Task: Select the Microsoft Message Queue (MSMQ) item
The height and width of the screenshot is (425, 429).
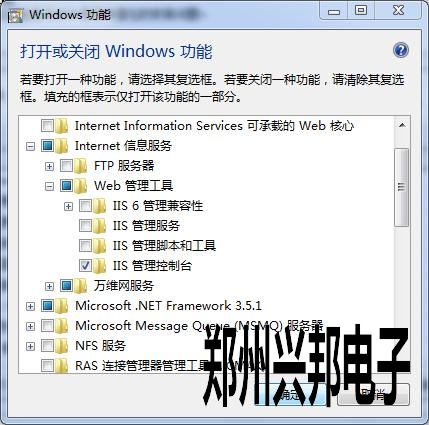Action: 199,326
